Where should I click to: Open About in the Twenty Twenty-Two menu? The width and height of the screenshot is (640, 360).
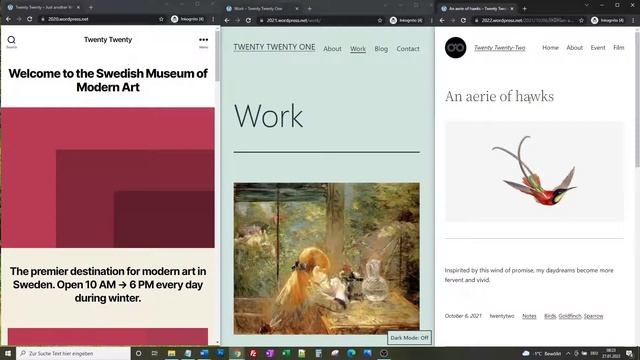coord(574,48)
